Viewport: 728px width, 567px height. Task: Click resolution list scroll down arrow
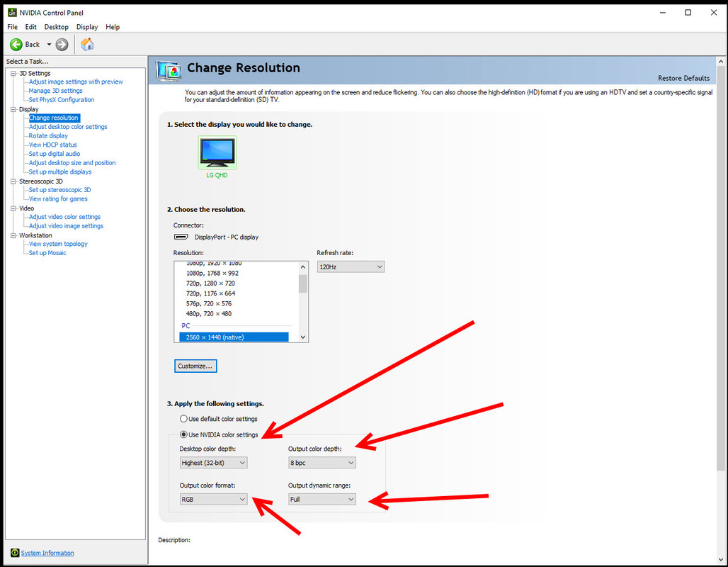[x=302, y=337]
